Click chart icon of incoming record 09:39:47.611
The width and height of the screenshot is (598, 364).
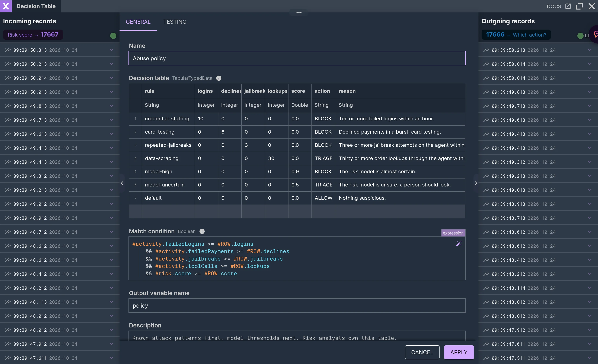point(8,358)
